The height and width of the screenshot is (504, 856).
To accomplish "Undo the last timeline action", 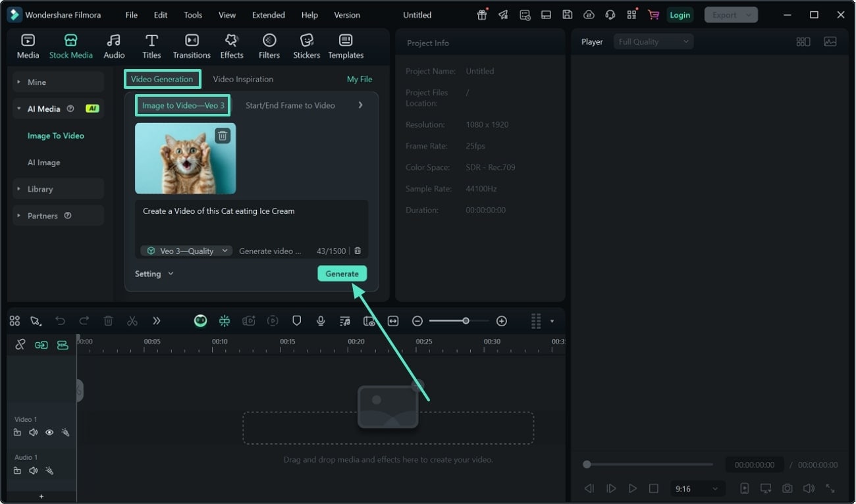I will pyautogui.click(x=60, y=321).
